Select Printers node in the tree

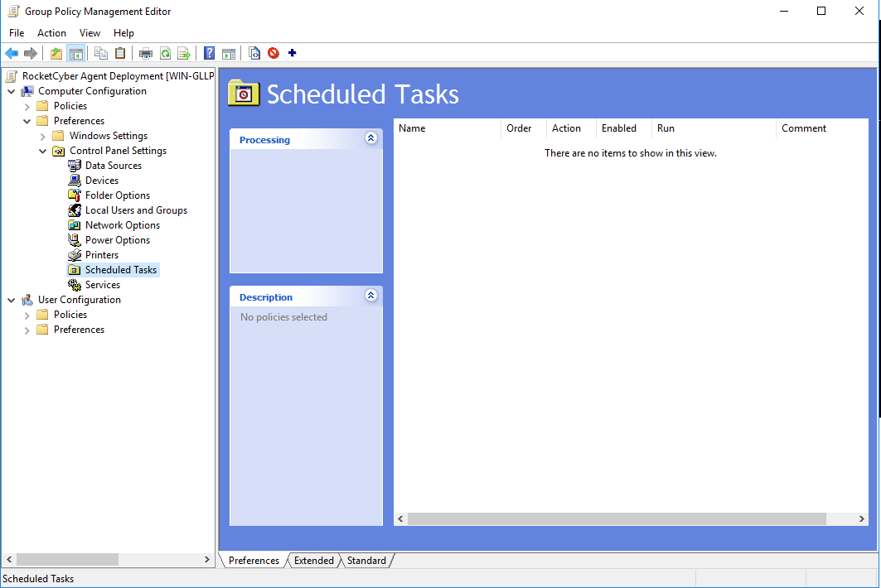[x=102, y=255]
